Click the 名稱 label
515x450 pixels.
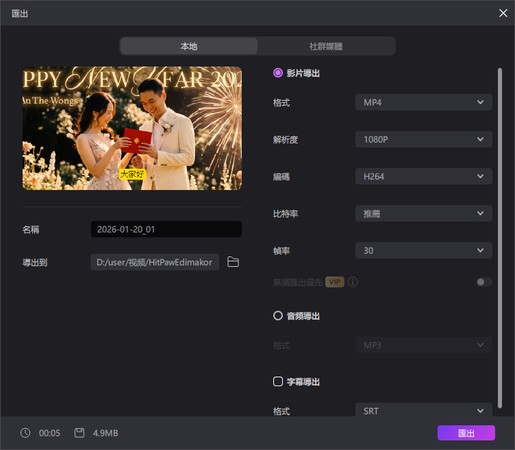[31, 229]
